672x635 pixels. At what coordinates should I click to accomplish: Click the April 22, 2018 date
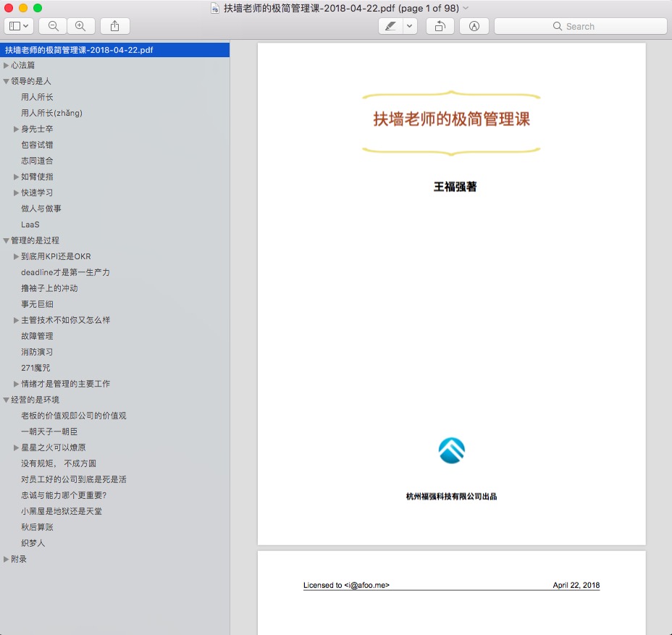pos(576,585)
